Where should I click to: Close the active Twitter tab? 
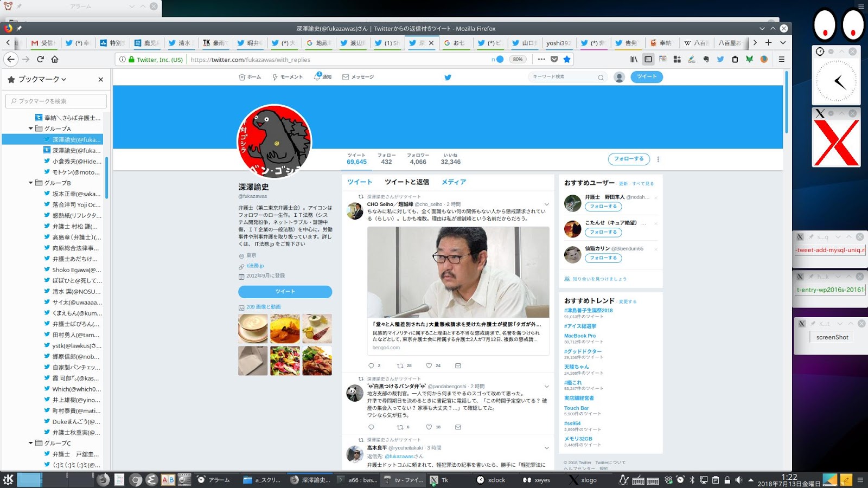coord(431,43)
